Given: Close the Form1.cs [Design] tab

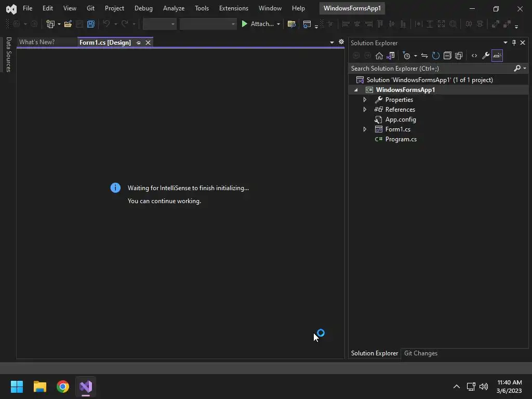Looking at the screenshot, I should click(x=148, y=43).
